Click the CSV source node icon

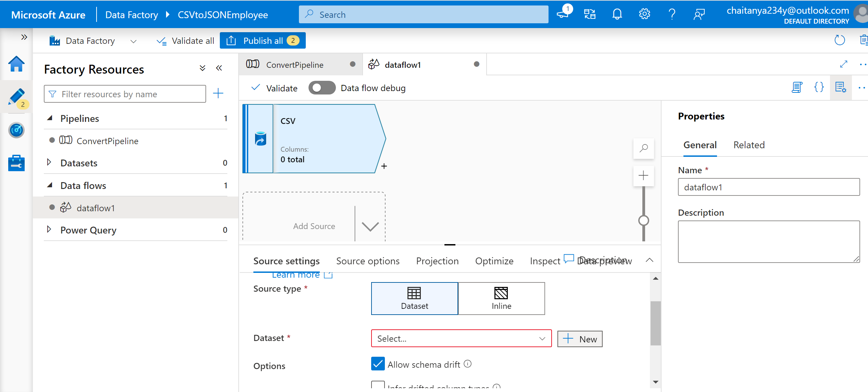coord(261,139)
